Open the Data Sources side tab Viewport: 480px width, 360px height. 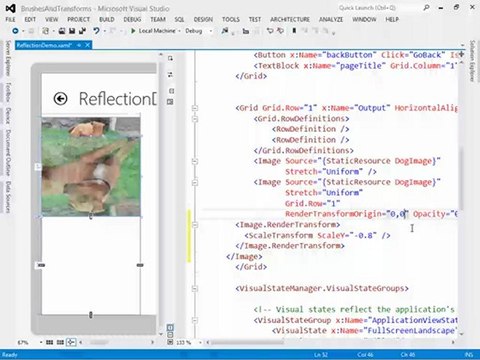point(8,197)
